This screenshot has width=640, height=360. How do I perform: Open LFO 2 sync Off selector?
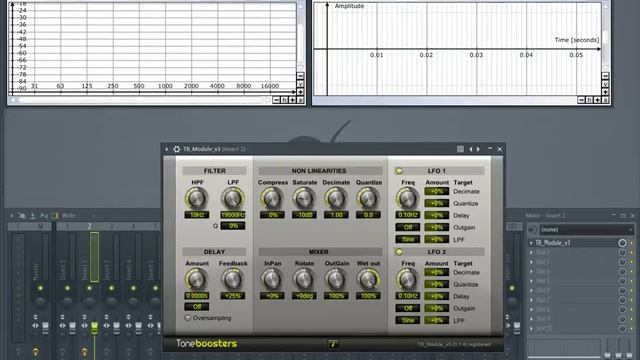coord(407,308)
